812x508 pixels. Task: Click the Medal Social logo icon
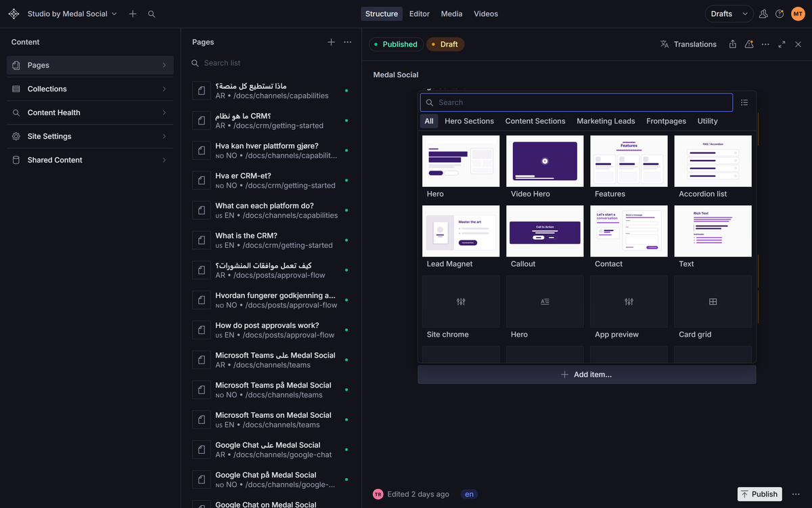pos(14,14)
